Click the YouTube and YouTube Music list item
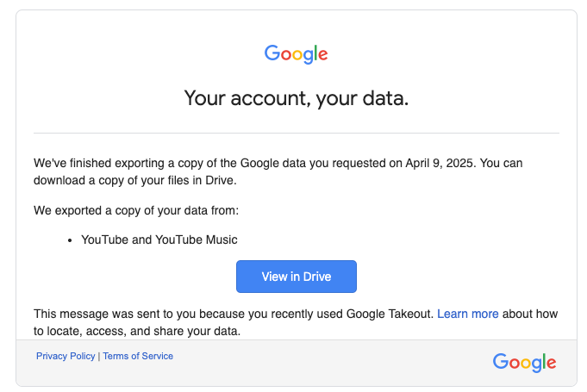This screenshot has height=392, width=587. (x=159, y=240)
